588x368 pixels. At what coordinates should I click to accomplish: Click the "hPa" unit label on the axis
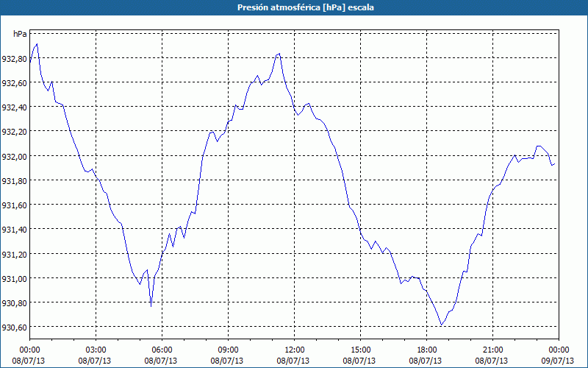[x=20, y=34]
